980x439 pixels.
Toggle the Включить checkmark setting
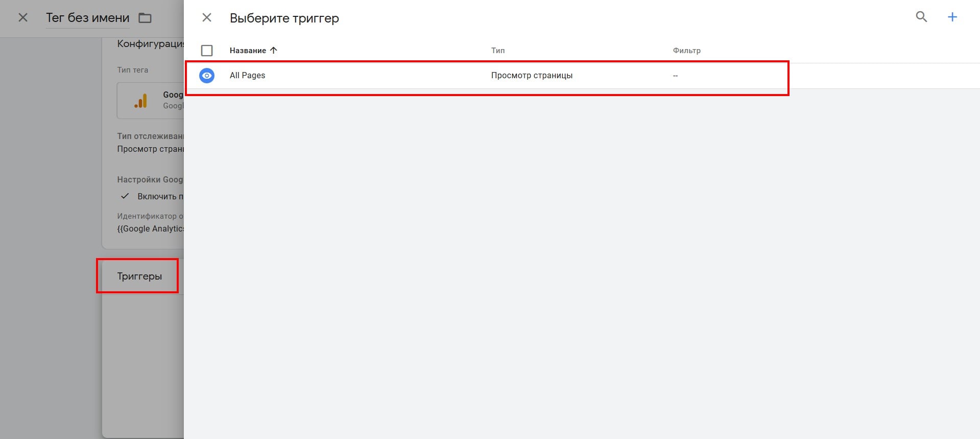pos(125,196)
